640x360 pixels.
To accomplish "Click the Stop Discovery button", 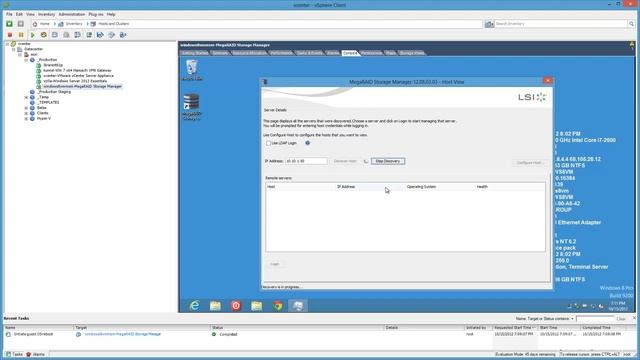I will [388, 161].
